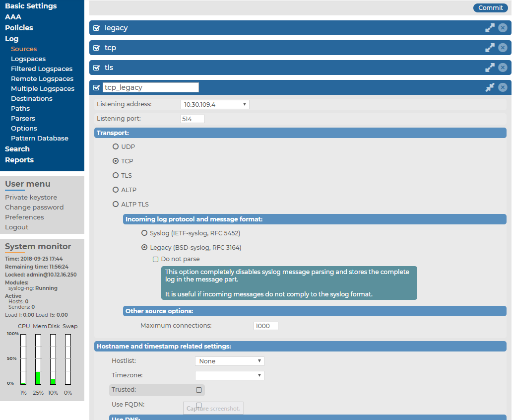Click the Transport section header
Screen dimensions: 512x420
(x=300, y=133)
